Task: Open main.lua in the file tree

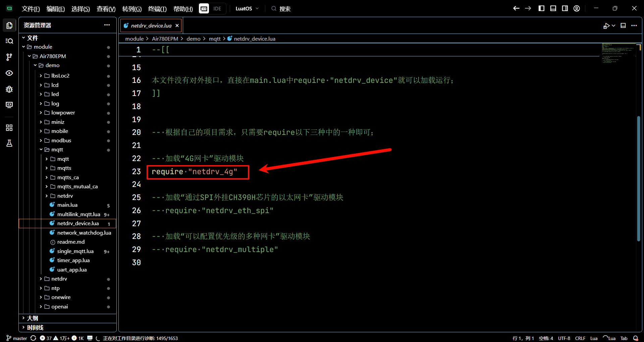Action: tap(67, 205)
